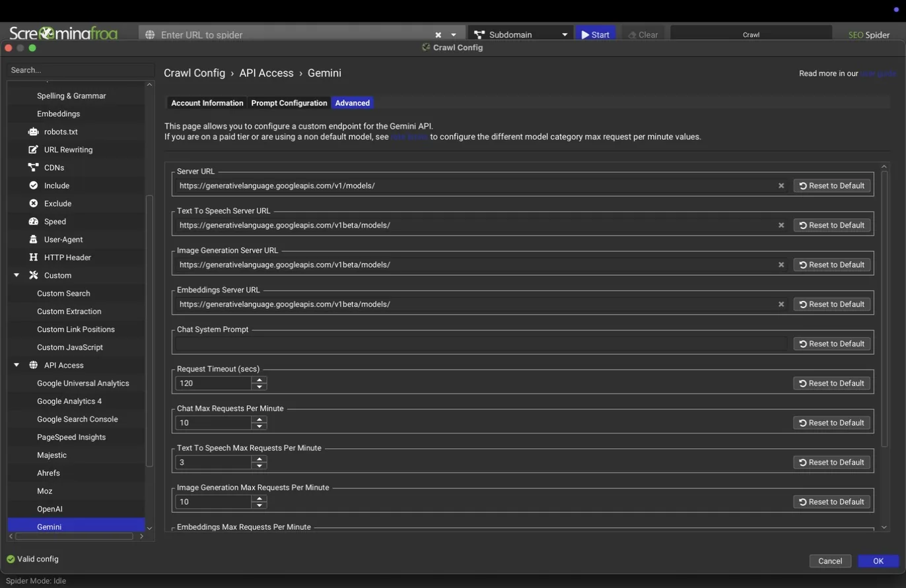Image resolution: width=906 pixels, height=588 pixels.
Task: Click the robots.txt robot icon
Action: tap(33, 132)
